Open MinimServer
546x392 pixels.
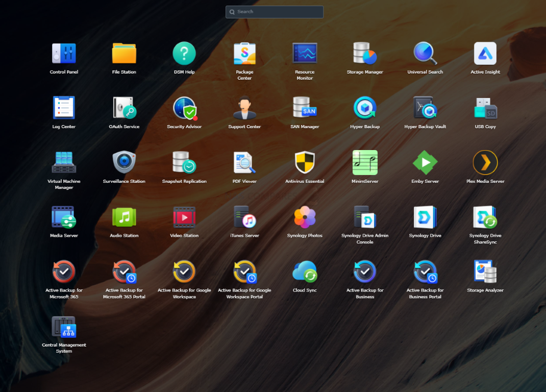coord(365,162)
